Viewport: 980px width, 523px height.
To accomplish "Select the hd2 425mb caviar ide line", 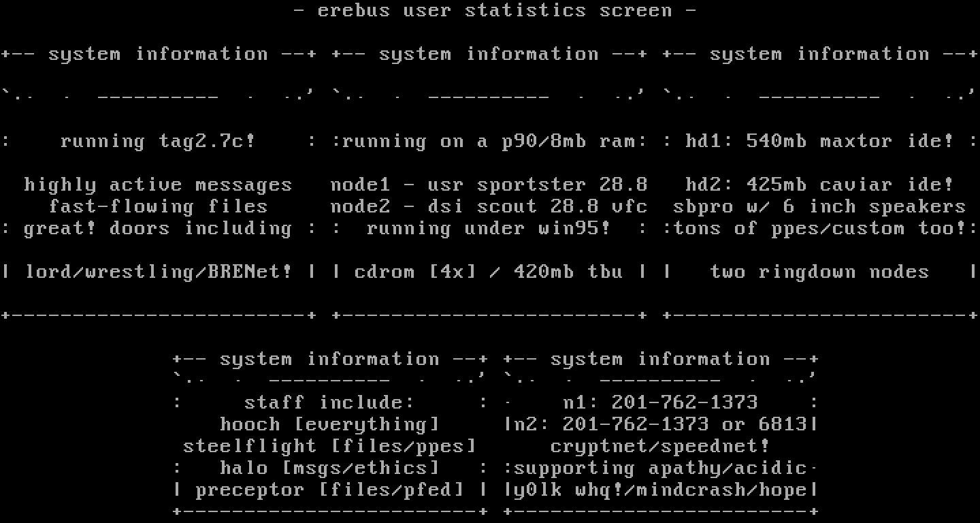I will click(819, 185).
